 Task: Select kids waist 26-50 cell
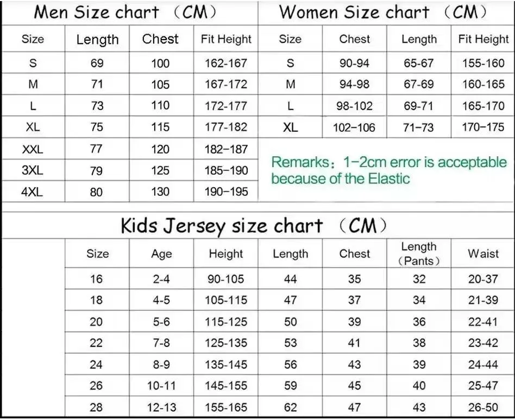coord(483,407)
